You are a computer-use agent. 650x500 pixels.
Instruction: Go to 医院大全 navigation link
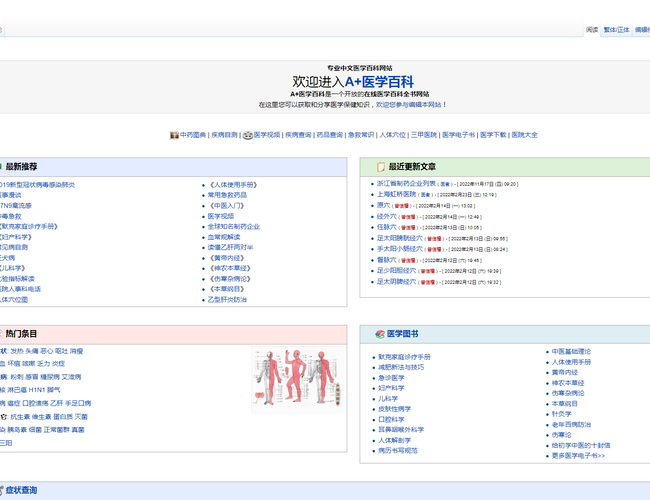pos(524,134)
